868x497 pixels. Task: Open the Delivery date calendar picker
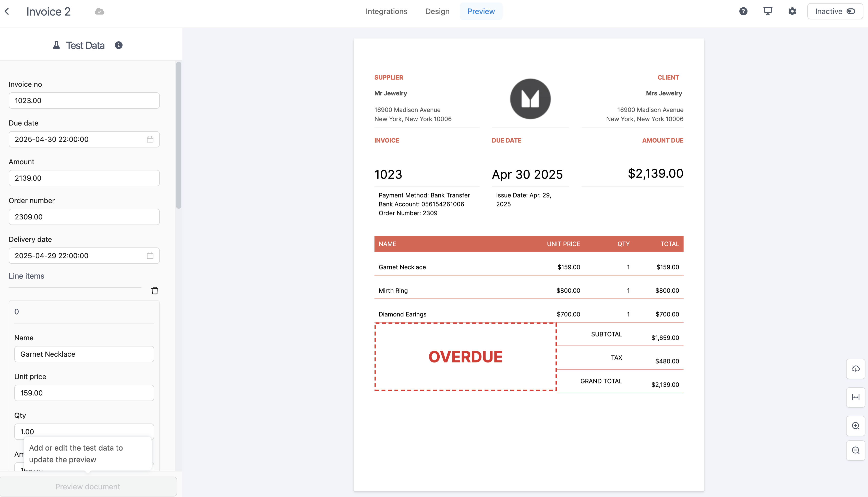(x=150, y=256)
